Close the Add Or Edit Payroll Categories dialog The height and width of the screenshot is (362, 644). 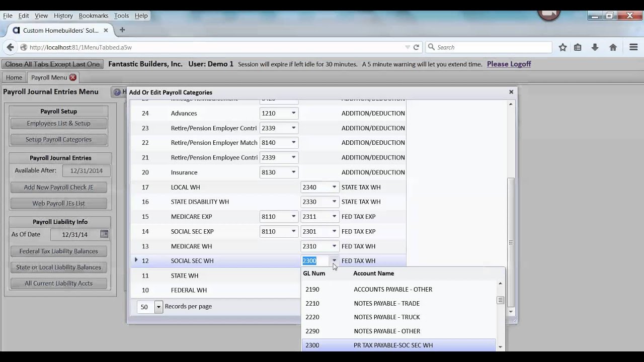(x=511, y=92)
